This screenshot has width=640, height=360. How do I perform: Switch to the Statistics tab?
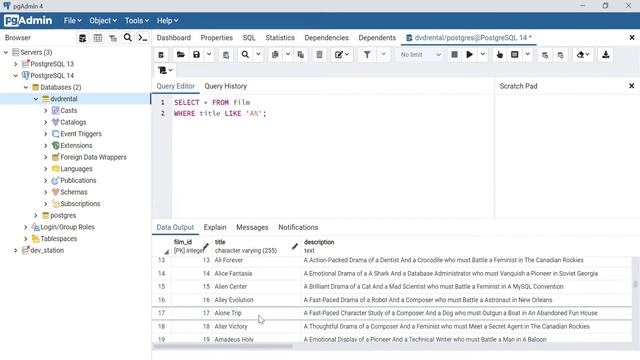coord(280,38)
